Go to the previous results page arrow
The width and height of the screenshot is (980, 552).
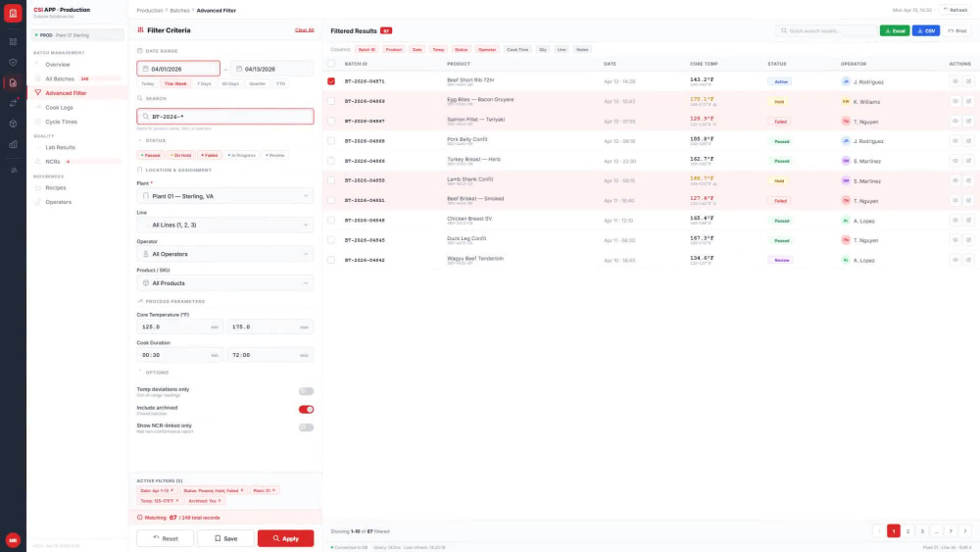(x=879, y=531)
